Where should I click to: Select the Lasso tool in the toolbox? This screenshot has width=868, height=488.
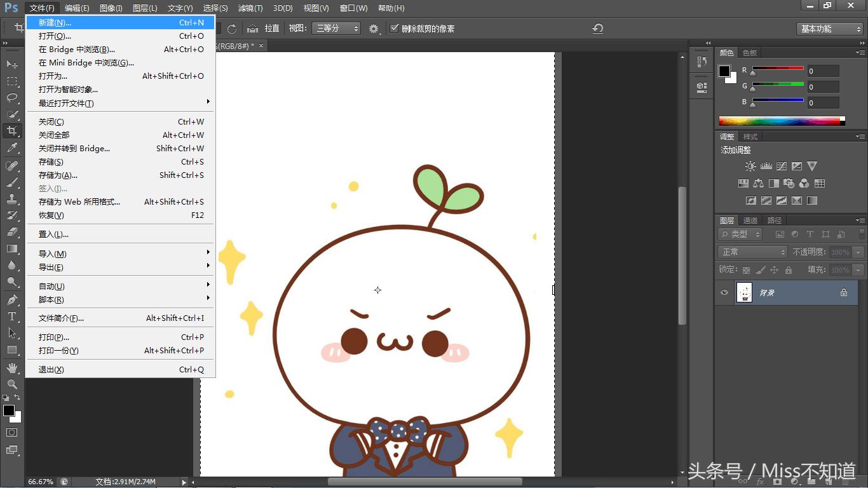(12, 98)
